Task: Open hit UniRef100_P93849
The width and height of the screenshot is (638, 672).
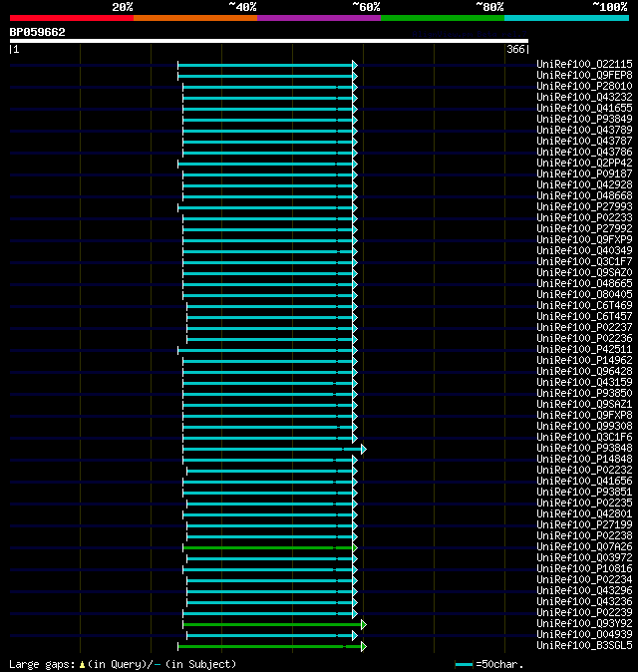Action: click(x=584, y=119)
